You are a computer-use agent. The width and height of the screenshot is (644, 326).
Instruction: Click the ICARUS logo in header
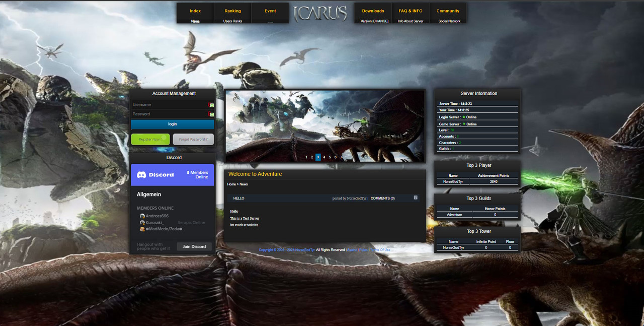(x=320, y=13)
